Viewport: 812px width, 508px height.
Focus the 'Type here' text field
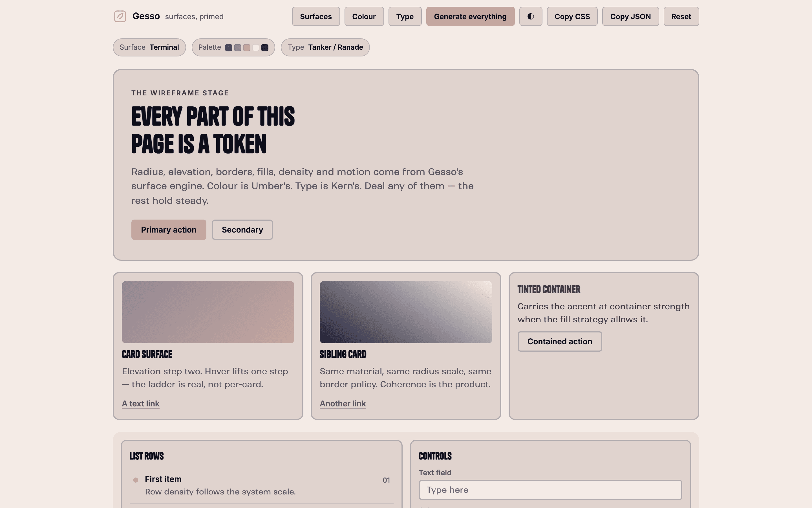point(550,490)
